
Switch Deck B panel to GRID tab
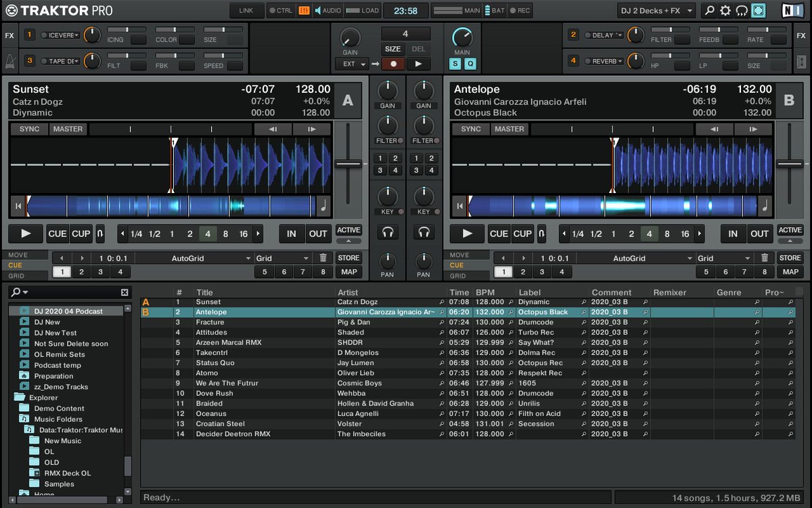point(466,276)
